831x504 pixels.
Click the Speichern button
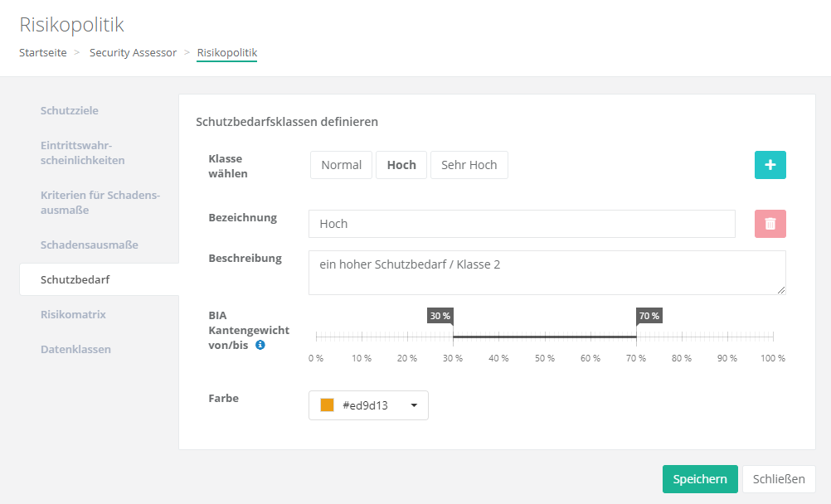point(699,479)
